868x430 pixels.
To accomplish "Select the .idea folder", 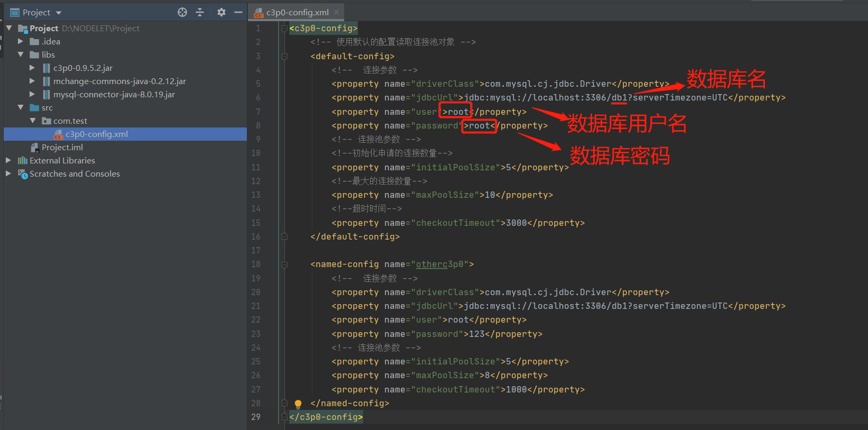I will [x=51, y=41].
